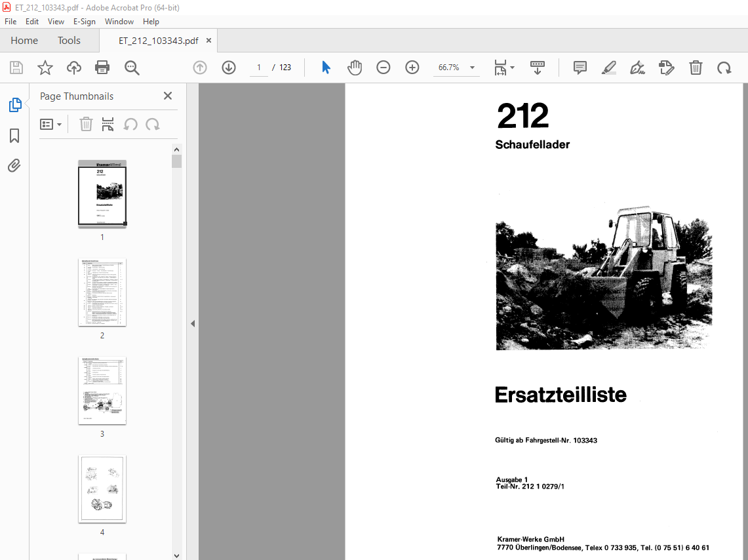Click the thumbnails scrollbar thumb
748x560 pixels.
[x=176, y=161]
